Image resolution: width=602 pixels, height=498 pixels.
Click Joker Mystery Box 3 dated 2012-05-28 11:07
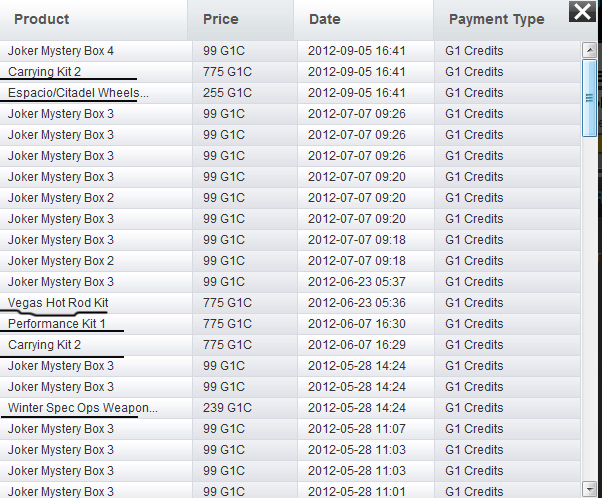pyautogui.click(x=61, y=429)
